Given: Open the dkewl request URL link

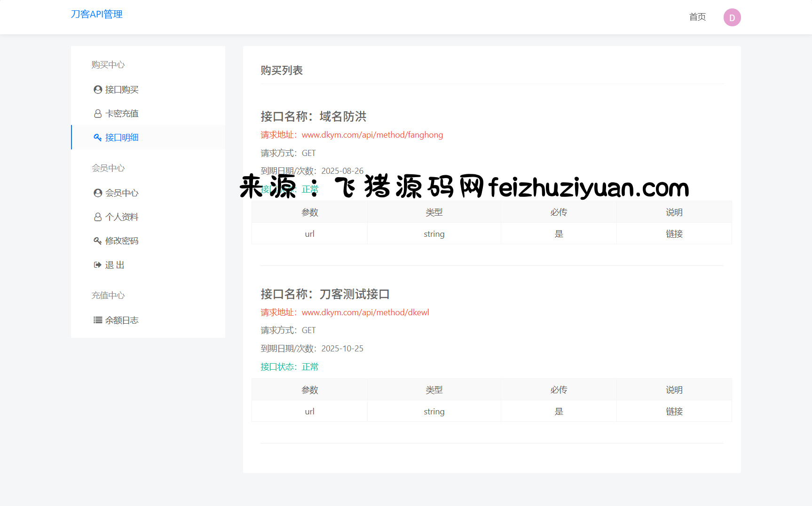Looking at the screenshot, I should point(365,312).
